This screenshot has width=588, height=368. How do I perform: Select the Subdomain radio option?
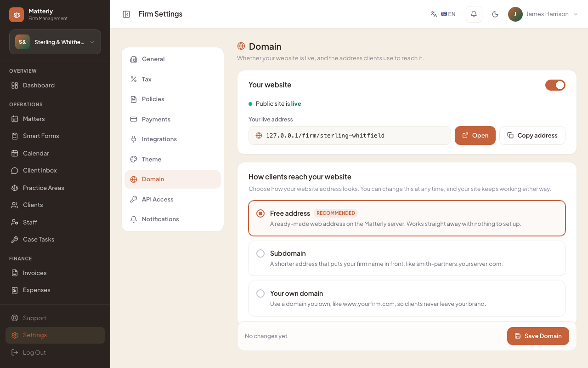point(260,253)
